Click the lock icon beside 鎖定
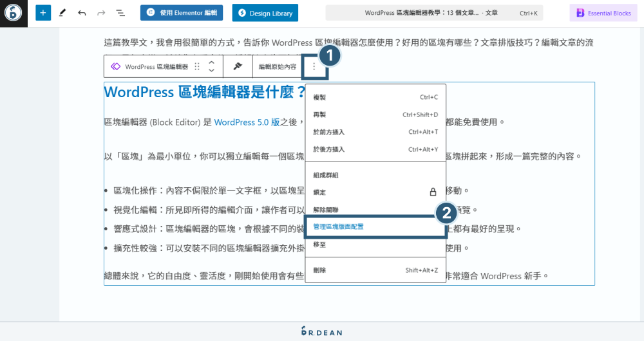This screenshot has height=341, width=644. pyautogui.click(x=433, y=192)
